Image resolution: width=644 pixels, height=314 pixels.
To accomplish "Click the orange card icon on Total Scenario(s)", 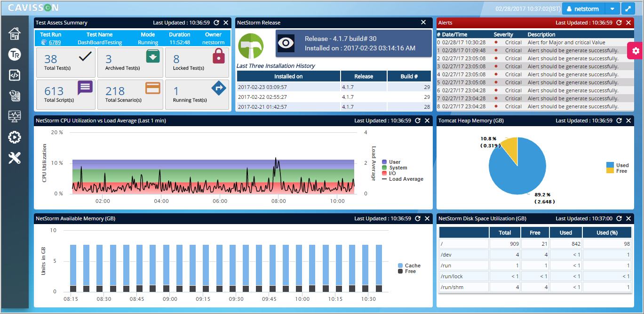I will pos(153,88).
